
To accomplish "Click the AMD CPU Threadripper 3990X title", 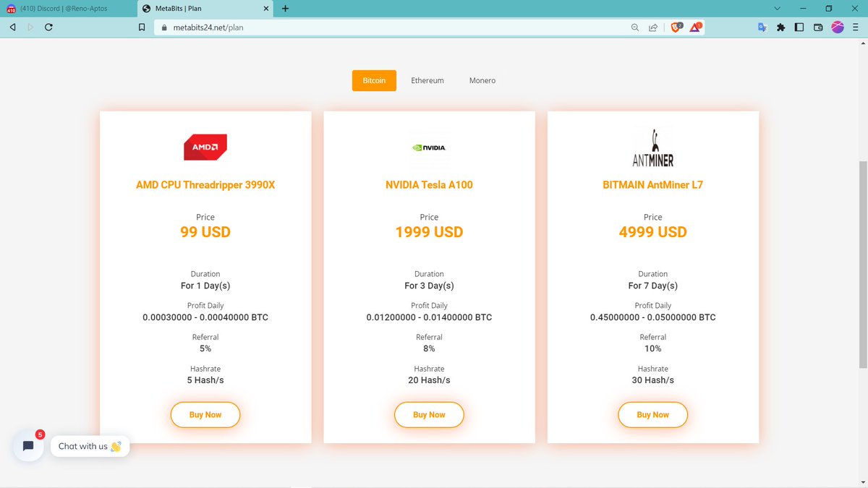I will click(x=205, y=184).
